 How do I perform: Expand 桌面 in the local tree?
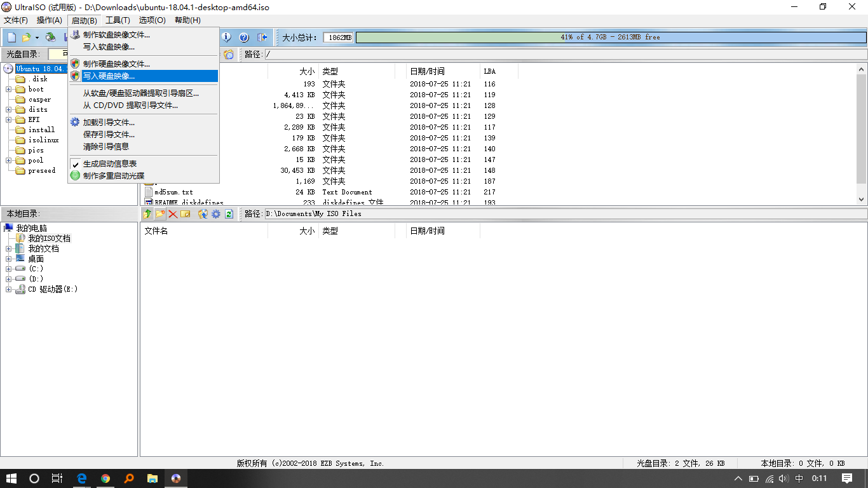click(9, 259)
